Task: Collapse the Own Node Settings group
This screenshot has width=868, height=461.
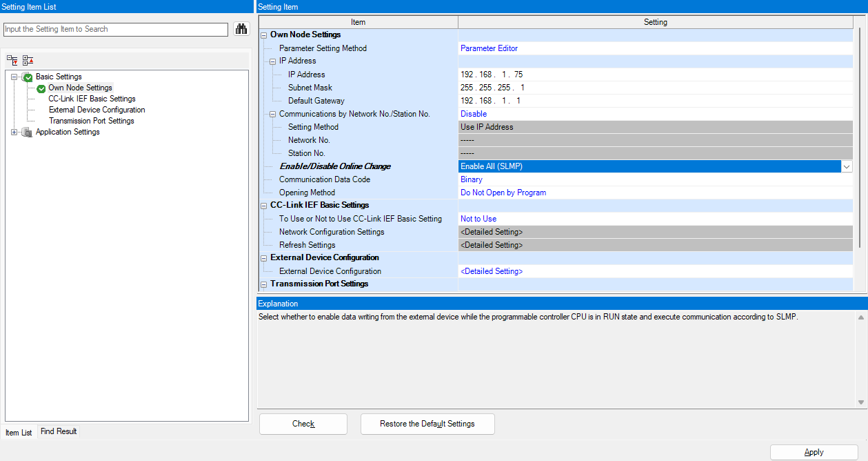Action: point(263,35)
